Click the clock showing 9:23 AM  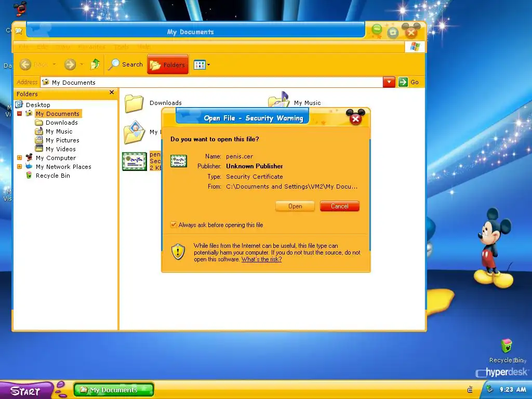[513, 390]
